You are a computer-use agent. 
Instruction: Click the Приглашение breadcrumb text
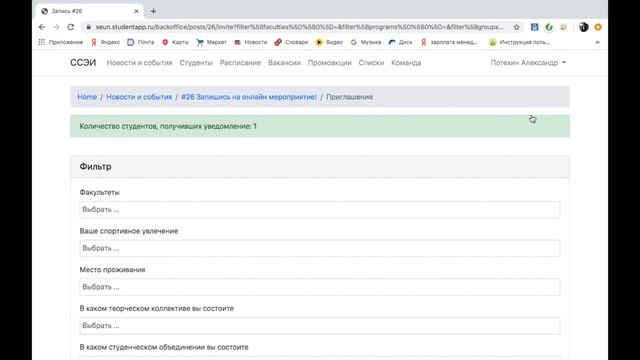pos(349,97)
